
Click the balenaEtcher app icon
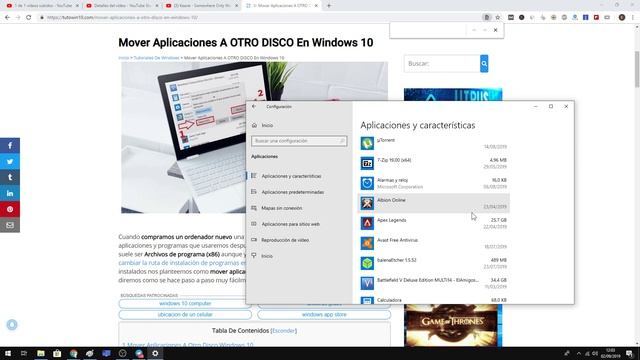[x=367, y=263]
